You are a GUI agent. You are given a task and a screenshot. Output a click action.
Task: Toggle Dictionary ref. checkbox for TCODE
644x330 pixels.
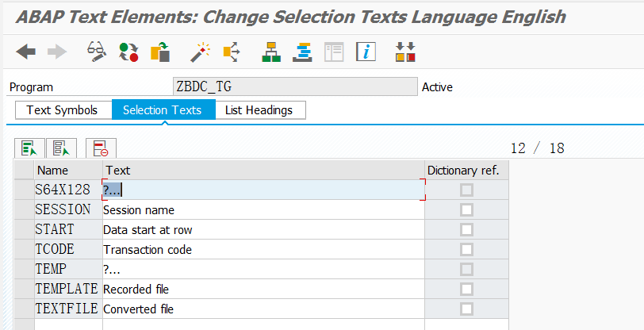point(466,249)
